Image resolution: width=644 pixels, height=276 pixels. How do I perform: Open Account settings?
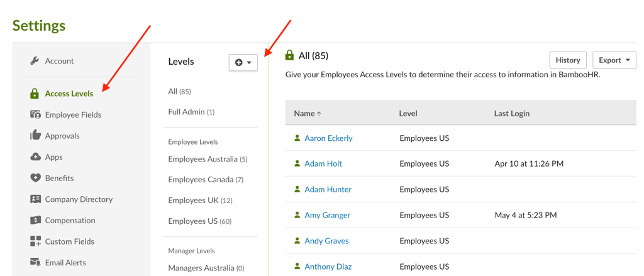tap(59, 61)
